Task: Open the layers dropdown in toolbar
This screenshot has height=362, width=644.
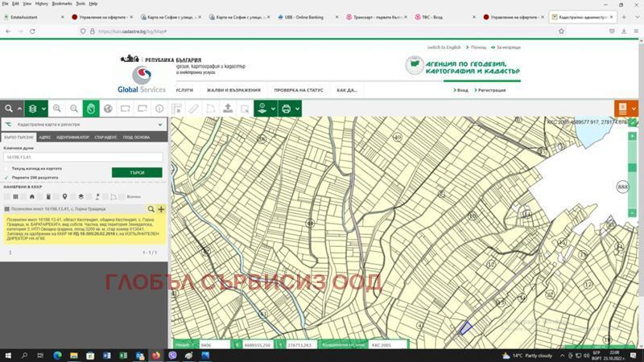Action: [x=36, y=109]
